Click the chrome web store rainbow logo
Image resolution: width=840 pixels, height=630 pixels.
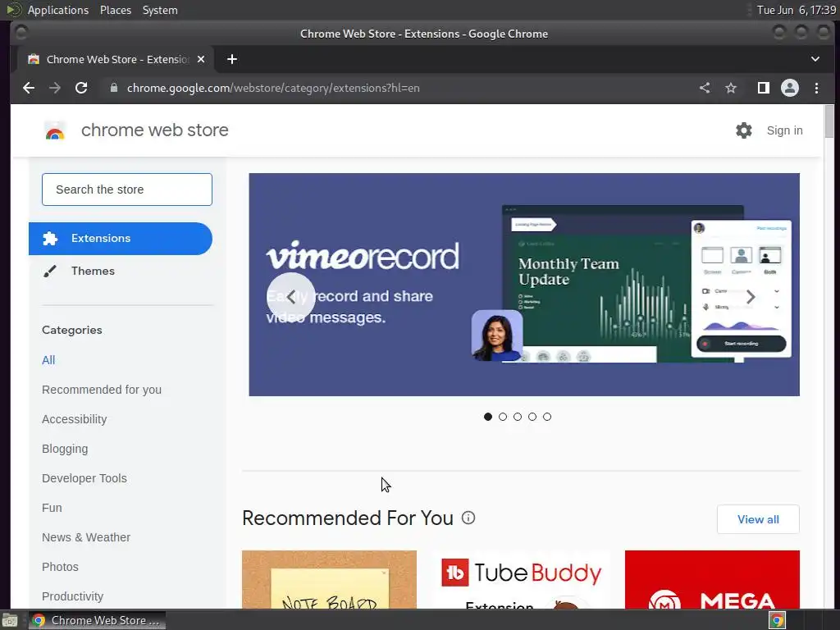coord(55,130)
